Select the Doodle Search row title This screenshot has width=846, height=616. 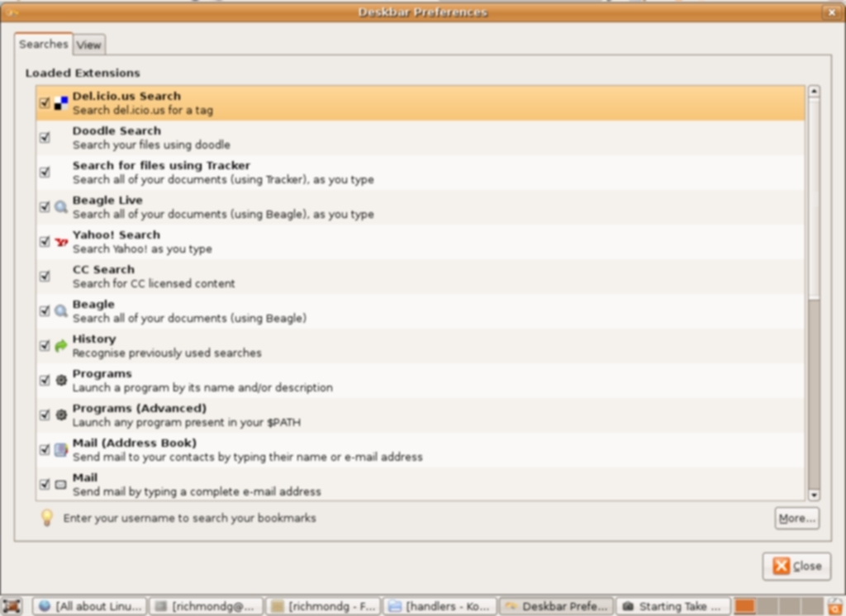click(116, 130)
